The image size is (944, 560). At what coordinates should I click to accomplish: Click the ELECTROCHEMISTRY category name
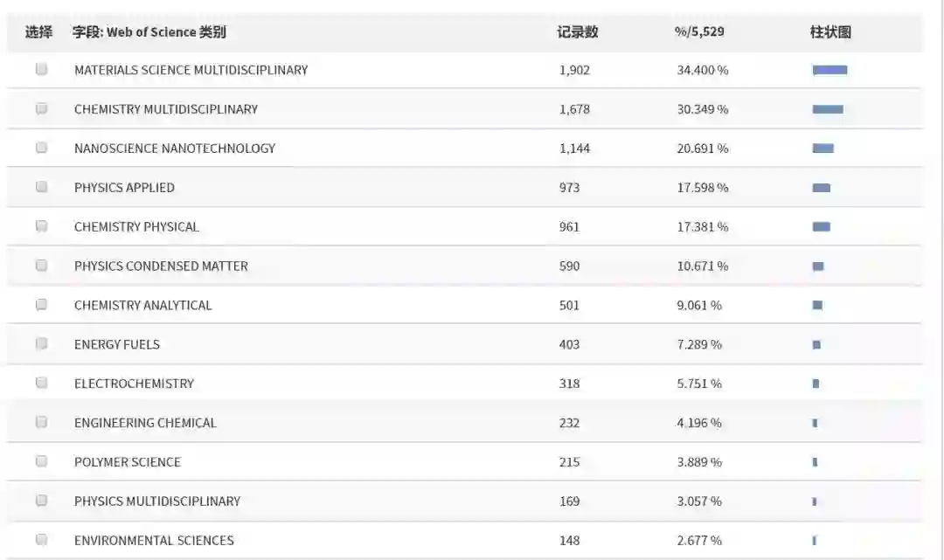click(134, 384)
